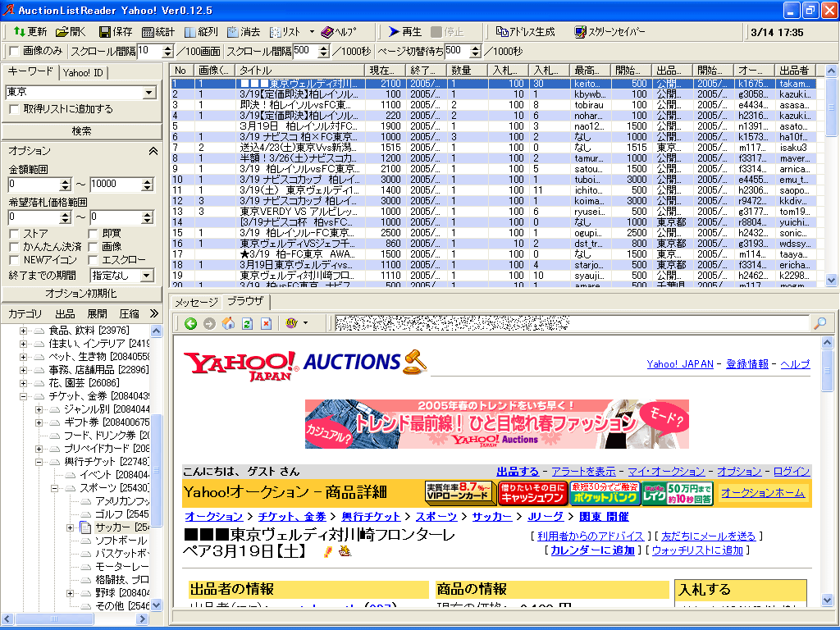Click the 検索 search button

82,131
